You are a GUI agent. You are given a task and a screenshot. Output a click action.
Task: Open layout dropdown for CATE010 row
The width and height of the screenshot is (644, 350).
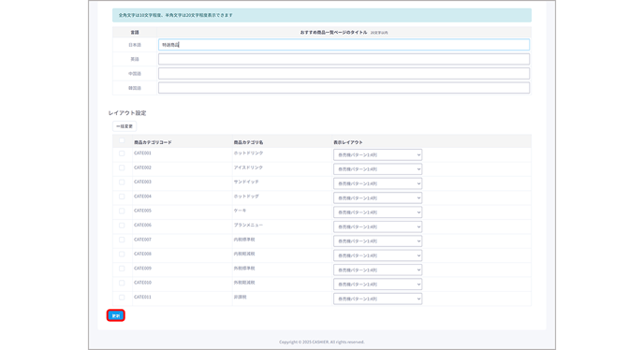pos(377,284)
